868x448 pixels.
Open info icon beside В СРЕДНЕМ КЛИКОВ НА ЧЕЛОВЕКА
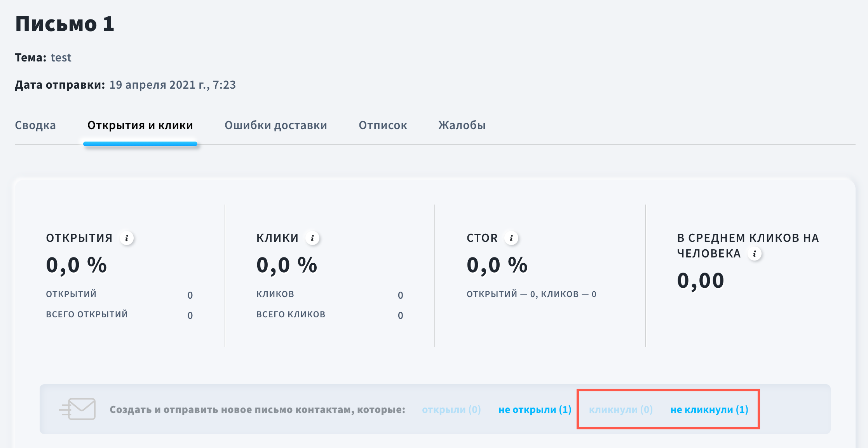pos(755,254)
